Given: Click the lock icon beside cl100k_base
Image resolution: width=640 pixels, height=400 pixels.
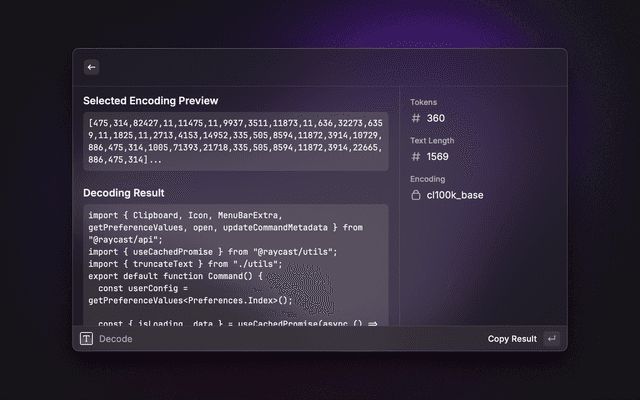Looking at the screenshot, I should coord(416,195).
